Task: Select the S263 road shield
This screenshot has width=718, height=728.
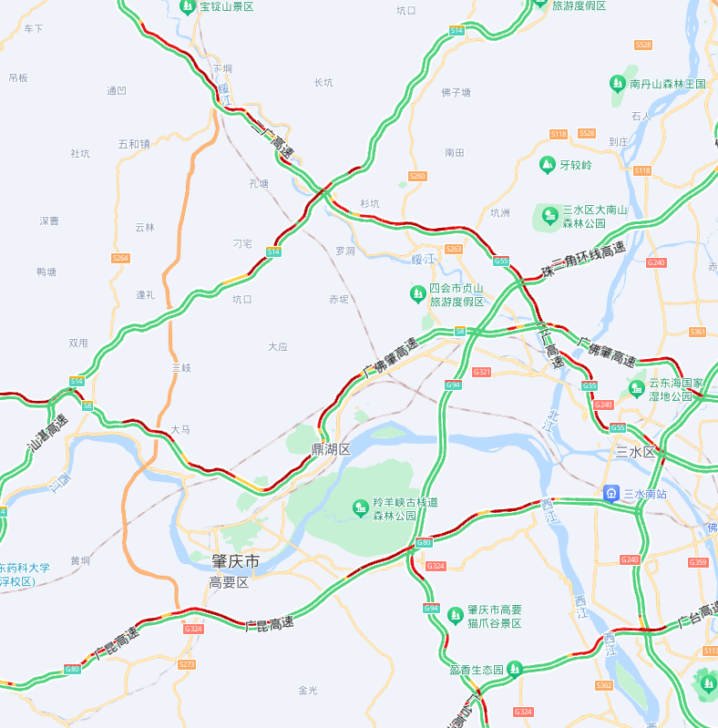Action: [x=453, y=249]
